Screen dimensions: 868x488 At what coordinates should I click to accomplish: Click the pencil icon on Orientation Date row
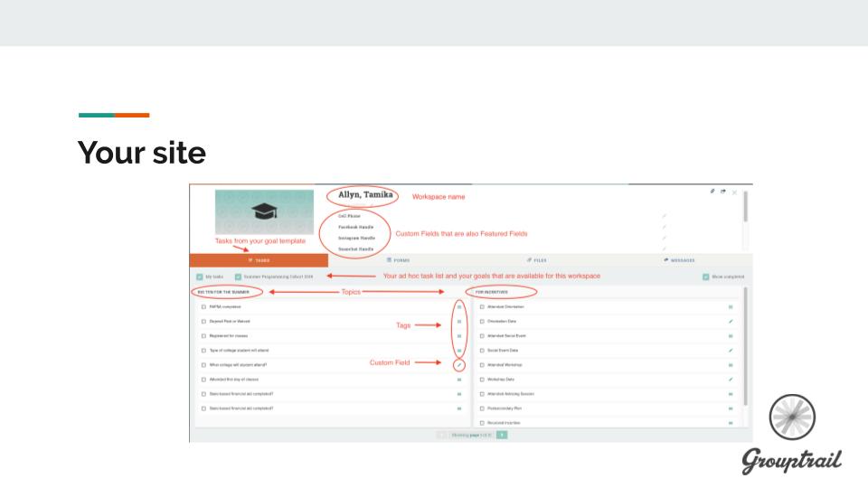pyautogui.click(x=731, y=322)
